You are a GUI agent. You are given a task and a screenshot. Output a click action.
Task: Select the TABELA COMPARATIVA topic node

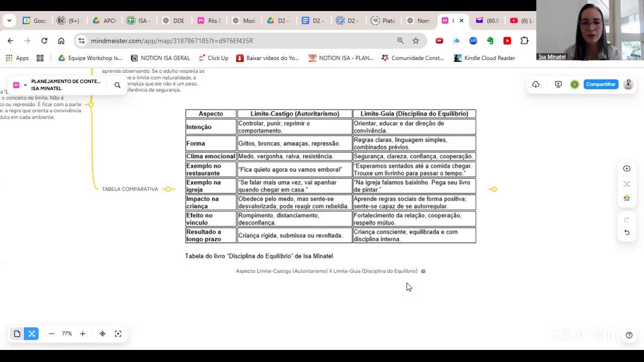[130, 189]
